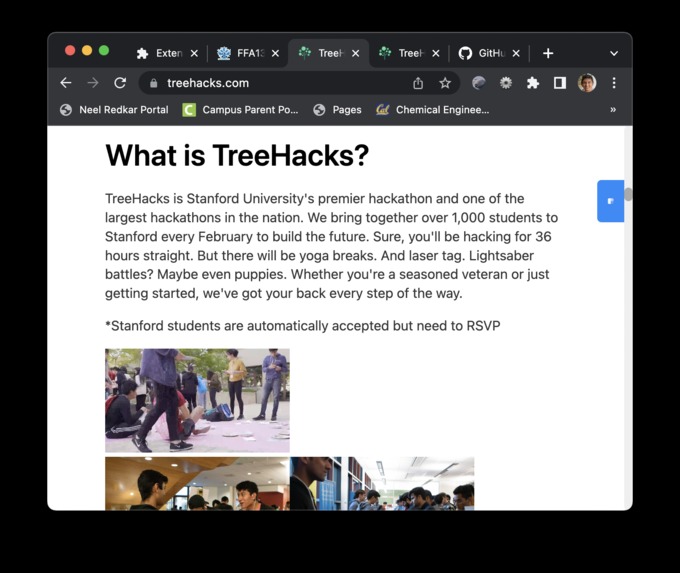This screenshot has height=573, width=680.
Task: Click the yellow minimize window button
Action: (87, 50)
